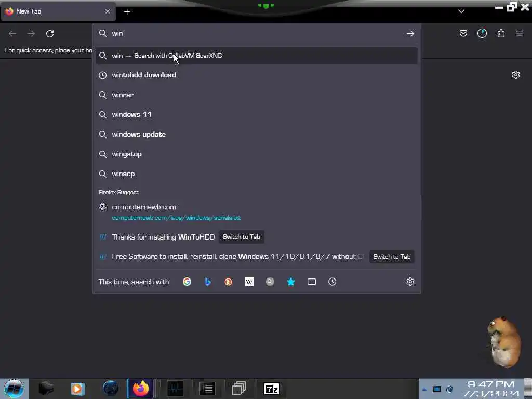
Task: Search history using the clock icon
Action: point(332,282)
